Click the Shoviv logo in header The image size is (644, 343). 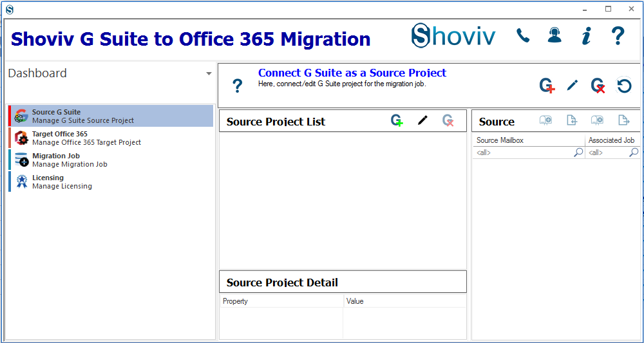click(453, 35)
